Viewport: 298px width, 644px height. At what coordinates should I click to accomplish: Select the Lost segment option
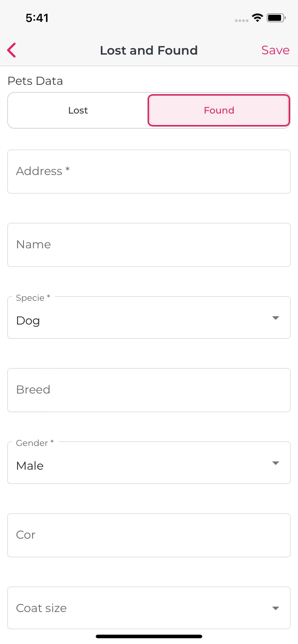[x=78, y=110]
